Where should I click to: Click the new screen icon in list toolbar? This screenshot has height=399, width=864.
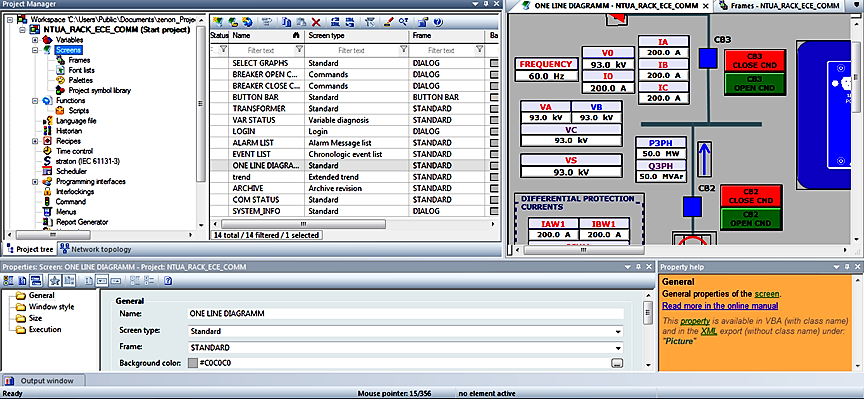[218, 22]
